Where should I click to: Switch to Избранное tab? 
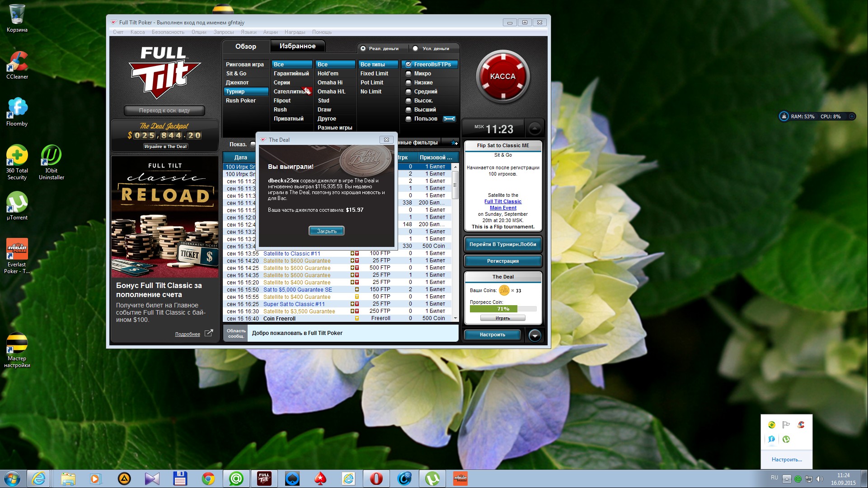[297, 46]
